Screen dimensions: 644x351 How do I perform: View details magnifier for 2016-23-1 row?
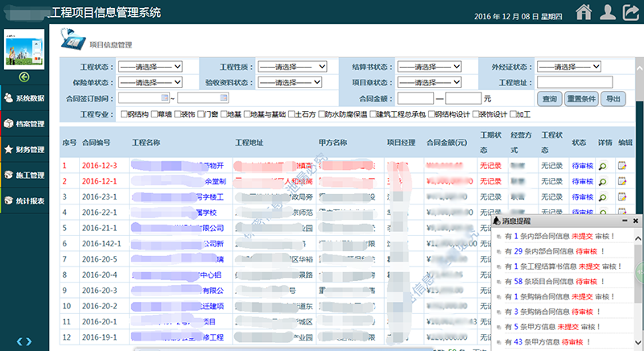click(x=602, y=197)
